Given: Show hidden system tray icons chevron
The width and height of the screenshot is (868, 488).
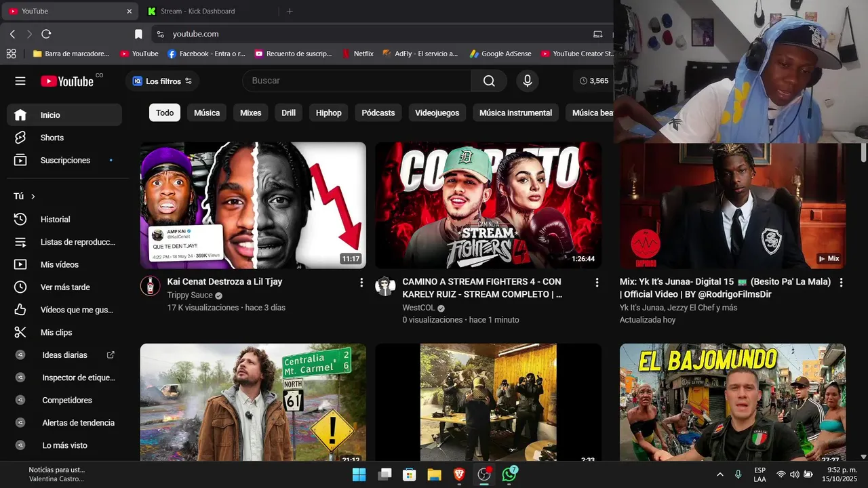Looking at the screenshot, I should coord(719,474).
